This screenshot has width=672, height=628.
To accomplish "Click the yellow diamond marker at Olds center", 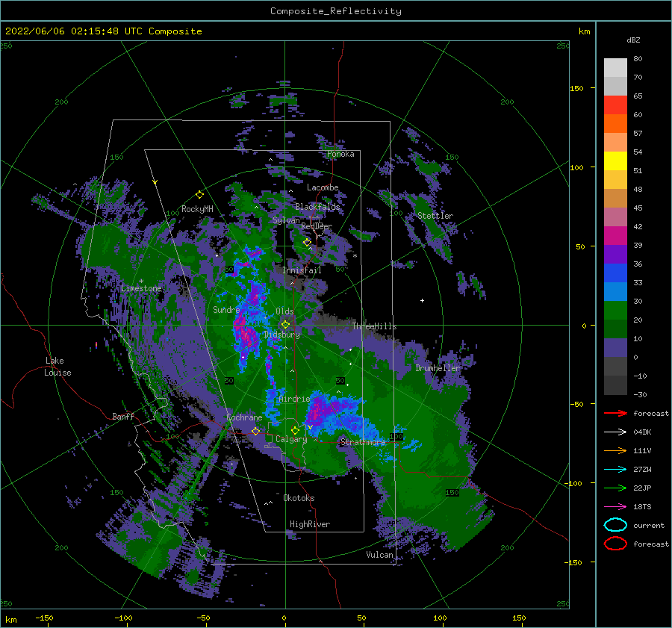I will (285, 325).
